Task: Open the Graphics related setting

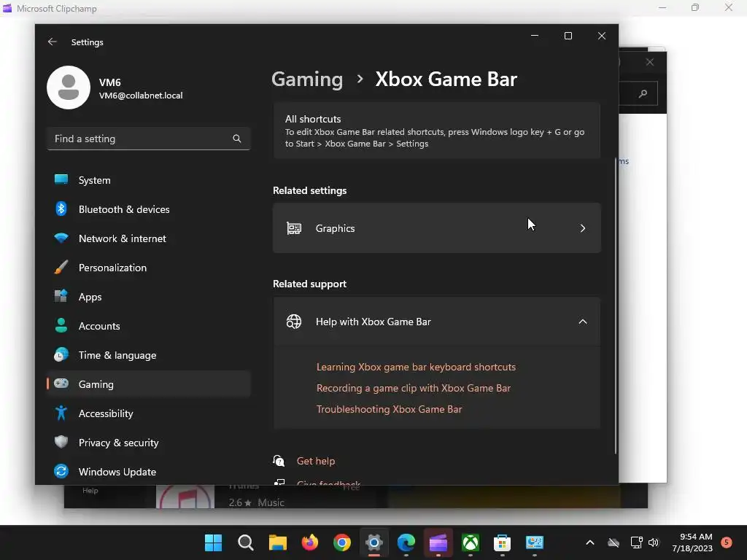Action: 436,228
